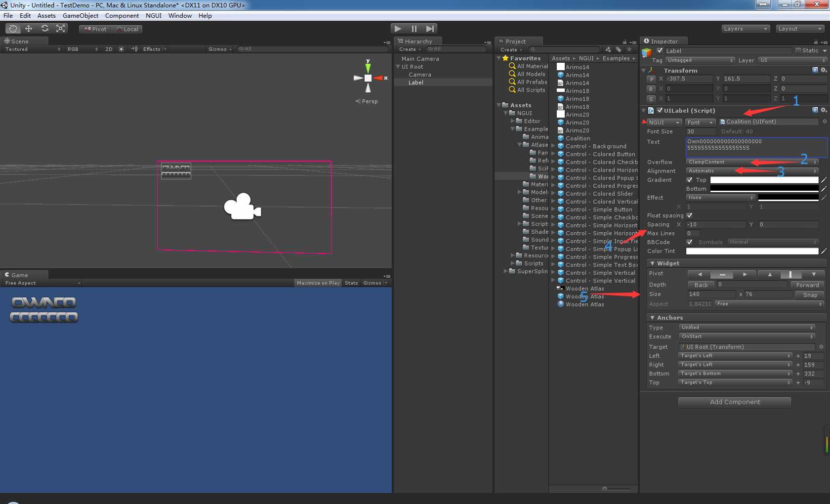Toggle scene audio speaker icon
830x504 pixels.
click(x=134, y=49)
